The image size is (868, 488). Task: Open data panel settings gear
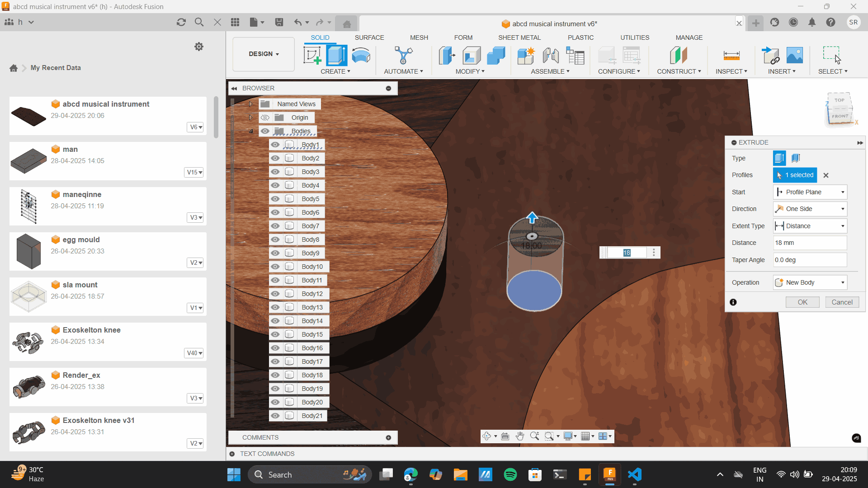click(x=198, y=47)
